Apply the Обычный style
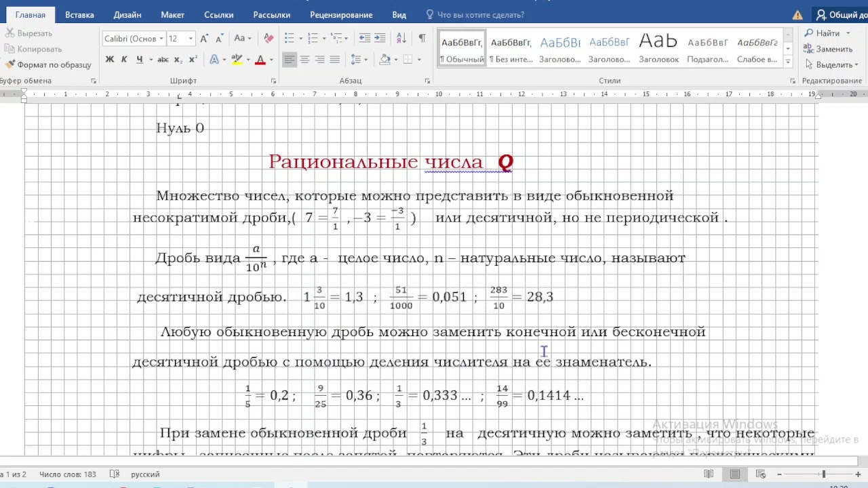The height and width of the screenshot is (488, 868). click(x=462, y=49)
